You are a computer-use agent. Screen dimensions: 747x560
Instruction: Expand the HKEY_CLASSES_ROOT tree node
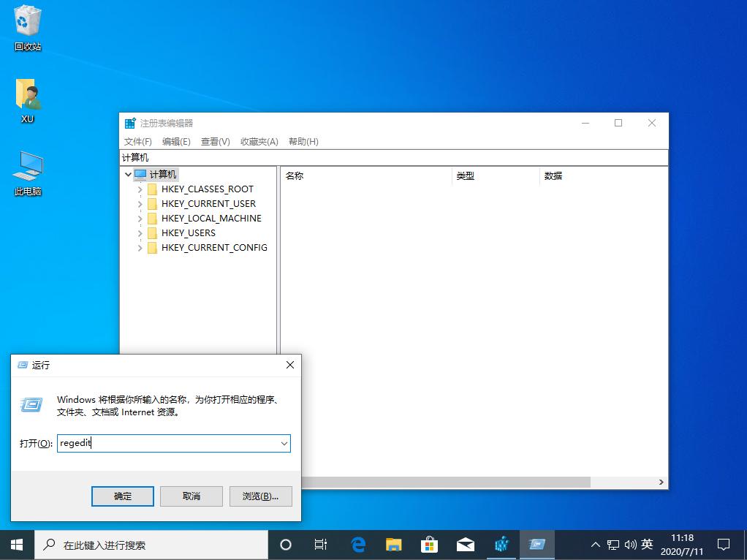coord(140,189)
